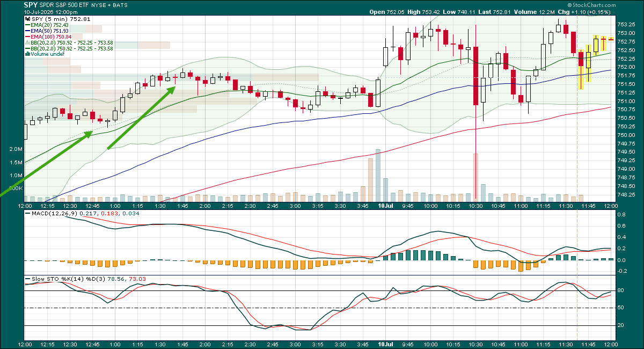This screenshot has height=349, width=644.
Task: Click the red line swatch for EMA(100)
Action: (x=28, y=37)
